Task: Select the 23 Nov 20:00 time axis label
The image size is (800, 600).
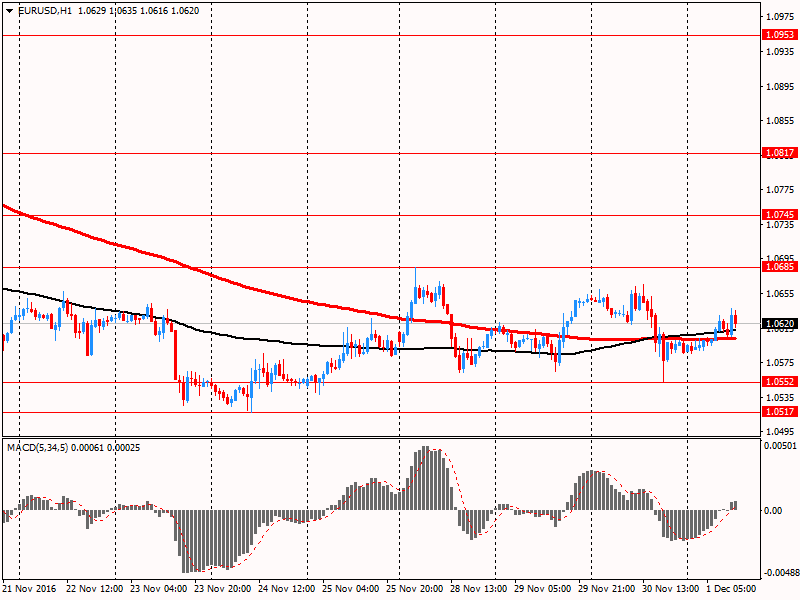Action: [x=222, y=588]
